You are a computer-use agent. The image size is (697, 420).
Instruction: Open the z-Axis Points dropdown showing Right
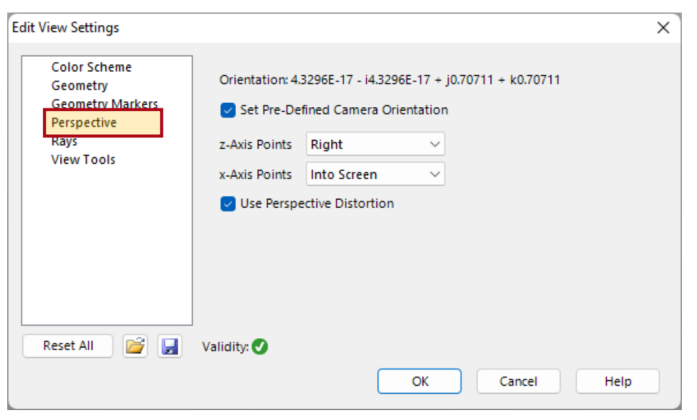coord(375,144)
